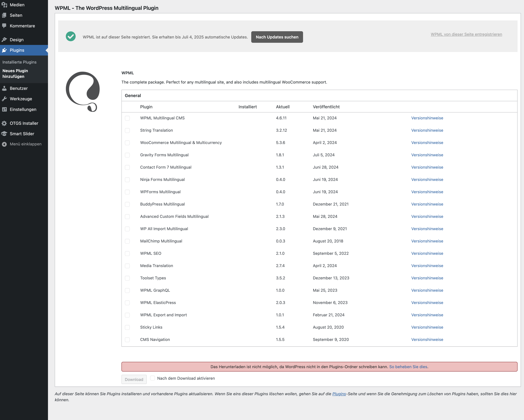
Task: Open Versionshinweise for Sticky Links
Action: pos(427,327)
